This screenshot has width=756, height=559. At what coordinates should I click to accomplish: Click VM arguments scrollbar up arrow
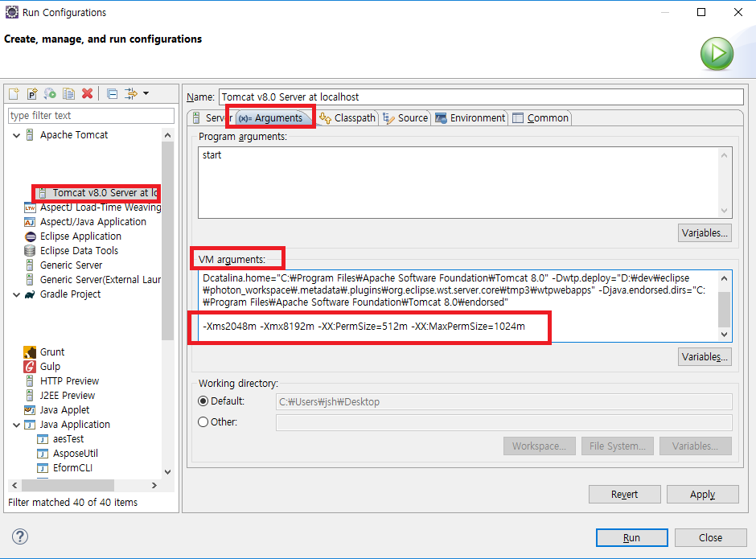(x=724, y=278)
